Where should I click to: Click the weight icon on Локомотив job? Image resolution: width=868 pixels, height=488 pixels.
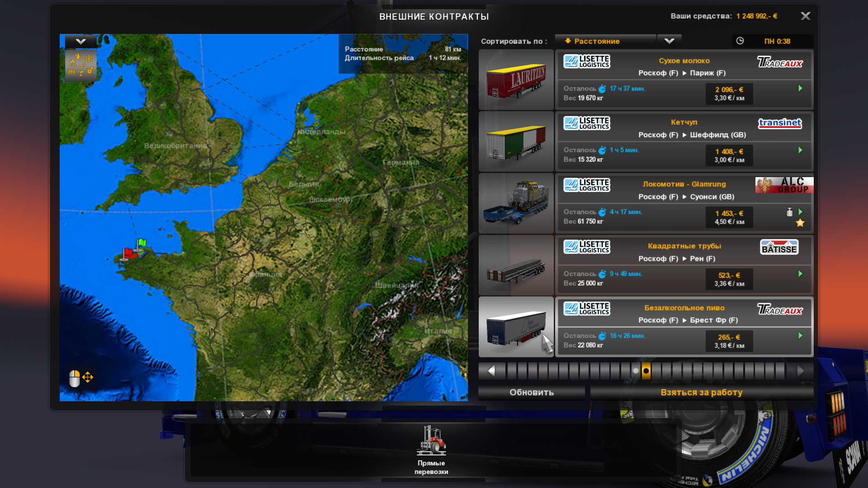coord(789,212)
